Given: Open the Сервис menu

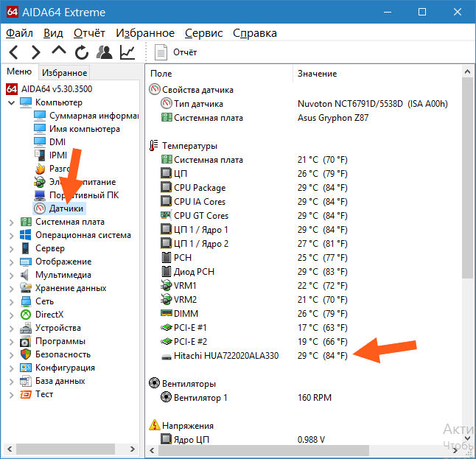Looking at the screenshot, I should (203, 33).
